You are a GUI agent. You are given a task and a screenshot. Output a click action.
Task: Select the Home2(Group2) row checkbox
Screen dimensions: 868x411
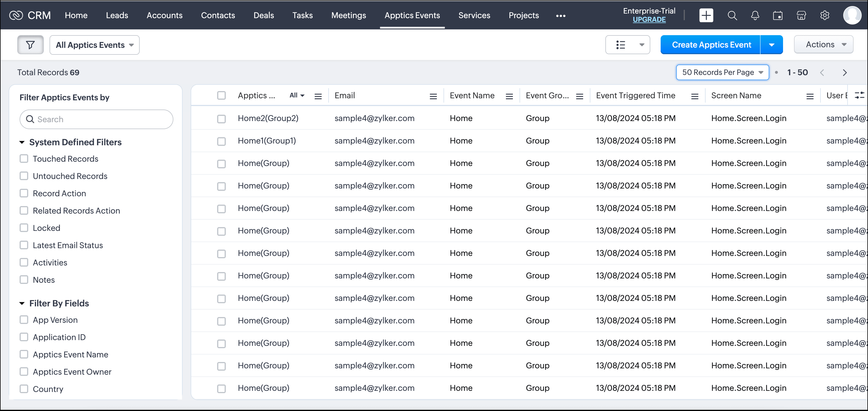pyautogui.click(x=221, y=119)
